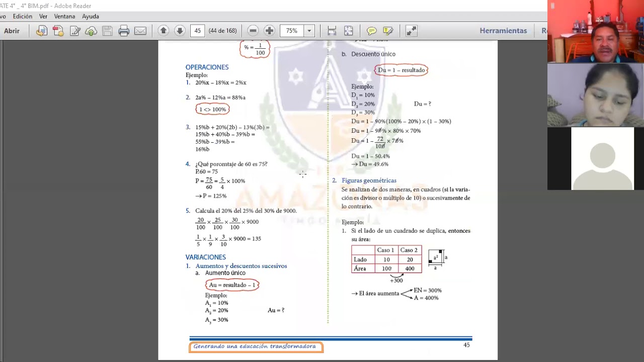This screenshot has width=644, height=362.
Task: Click the Abrir button in toolbar
Action: [12, 31]
